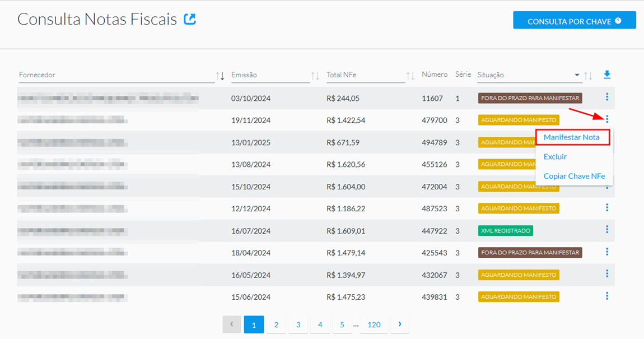Go to page 4
The image size is (644, 339).
coord(320,324)
